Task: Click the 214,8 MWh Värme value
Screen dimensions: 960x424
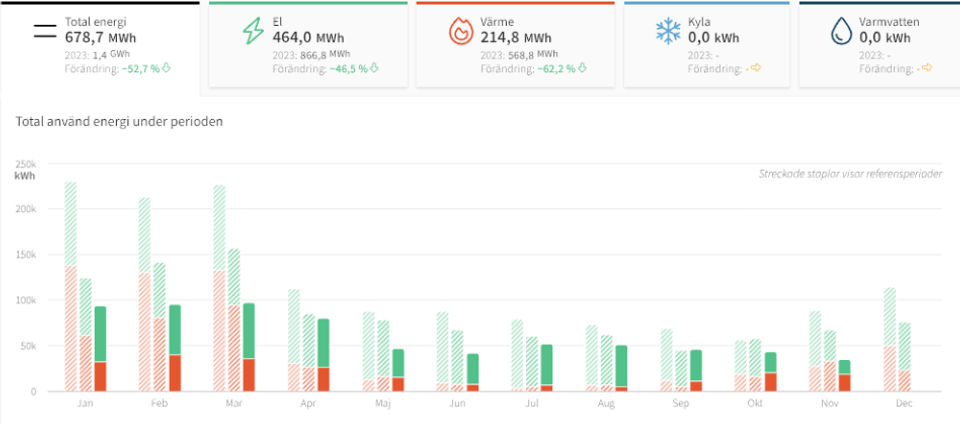Action: pyautogui.click(x=516, y=39)
